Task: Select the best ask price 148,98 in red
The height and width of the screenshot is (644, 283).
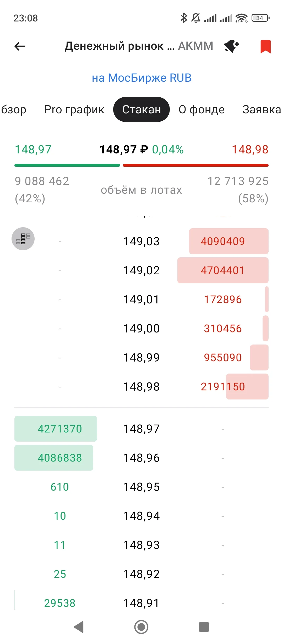Action: tap(250, 149)
